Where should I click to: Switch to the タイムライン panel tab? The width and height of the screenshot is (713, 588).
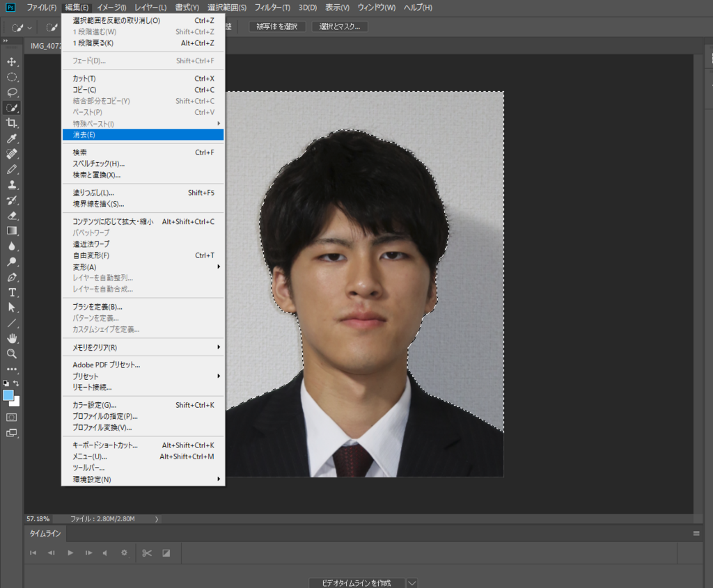point(45,534)
